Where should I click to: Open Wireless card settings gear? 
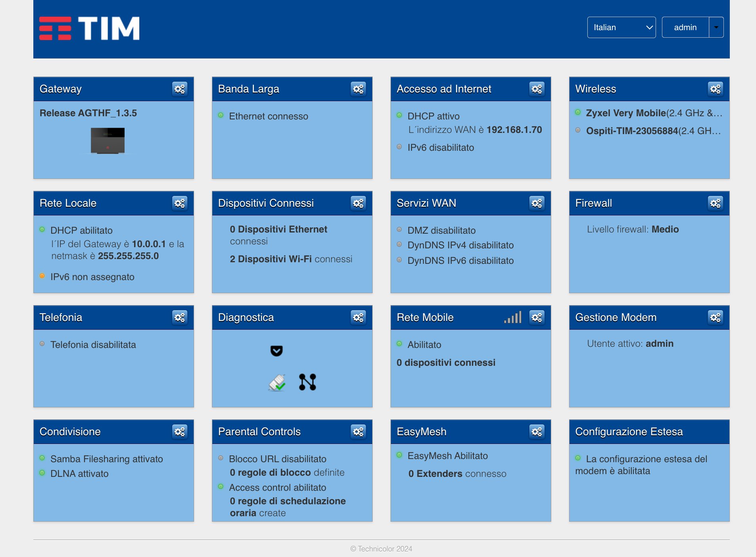(x=716, y=89)
